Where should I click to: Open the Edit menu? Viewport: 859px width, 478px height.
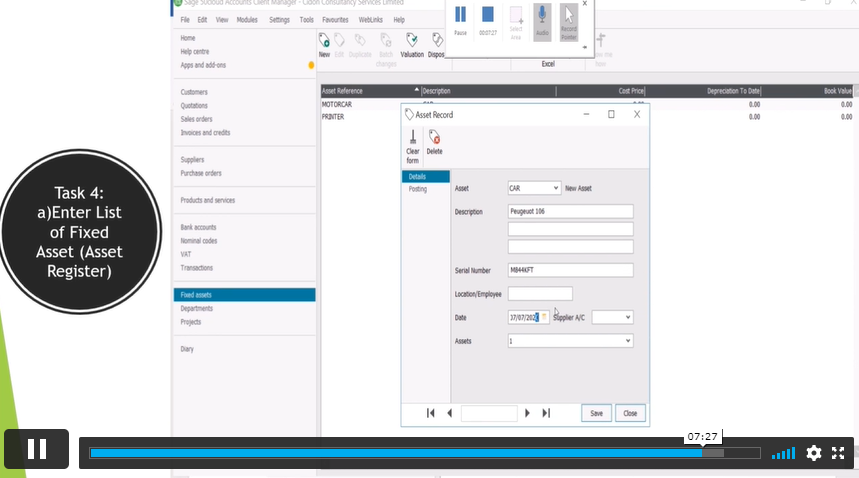[202, 20]
